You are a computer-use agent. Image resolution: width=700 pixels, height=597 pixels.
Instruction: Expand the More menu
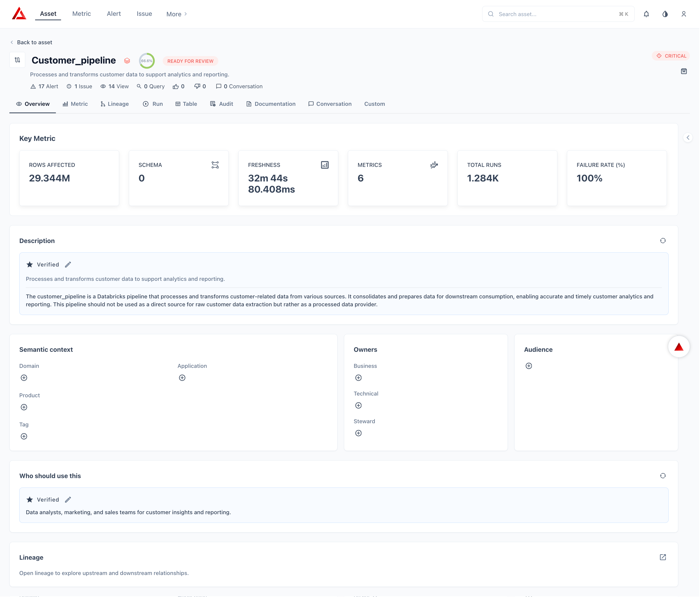[x=177, y=14]
